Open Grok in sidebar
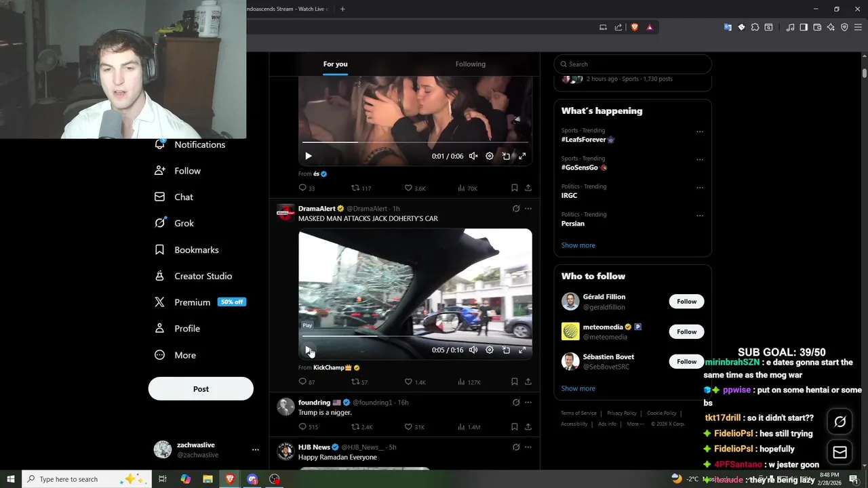Image resolution: width=868 pixels, height=488 pixels. 174,223
